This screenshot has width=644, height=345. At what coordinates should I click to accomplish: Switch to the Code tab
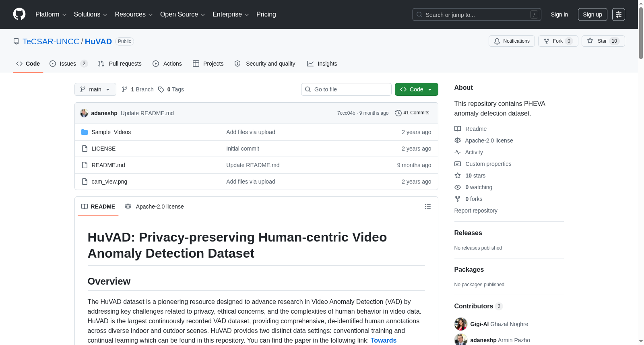point(28,64)
